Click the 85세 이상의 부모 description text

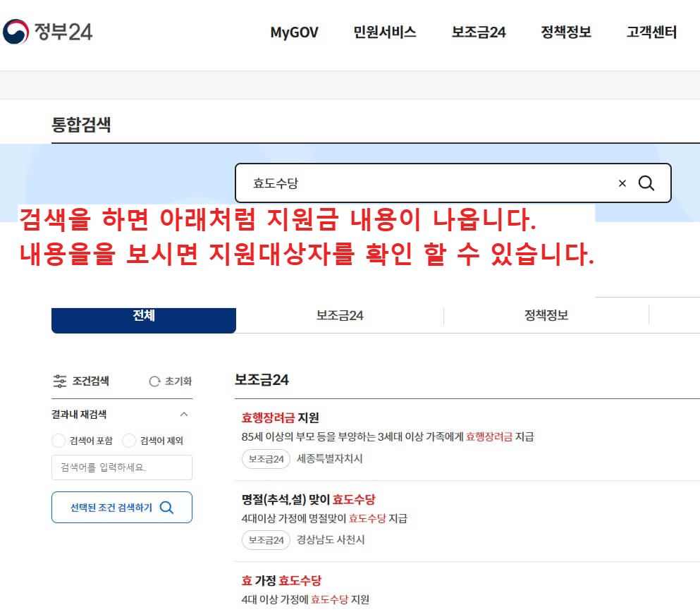(388, 436)
